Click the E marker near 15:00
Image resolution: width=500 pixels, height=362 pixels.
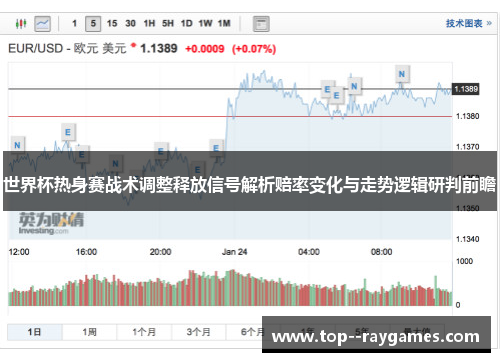point(68,132)
